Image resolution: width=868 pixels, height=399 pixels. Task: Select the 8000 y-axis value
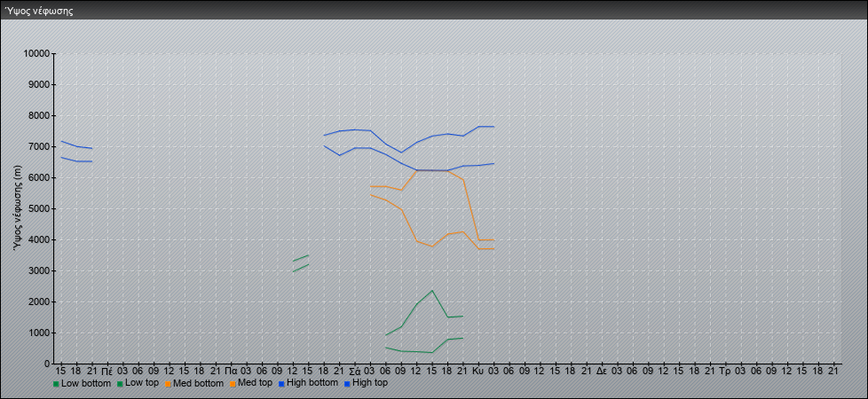[39, 115]
